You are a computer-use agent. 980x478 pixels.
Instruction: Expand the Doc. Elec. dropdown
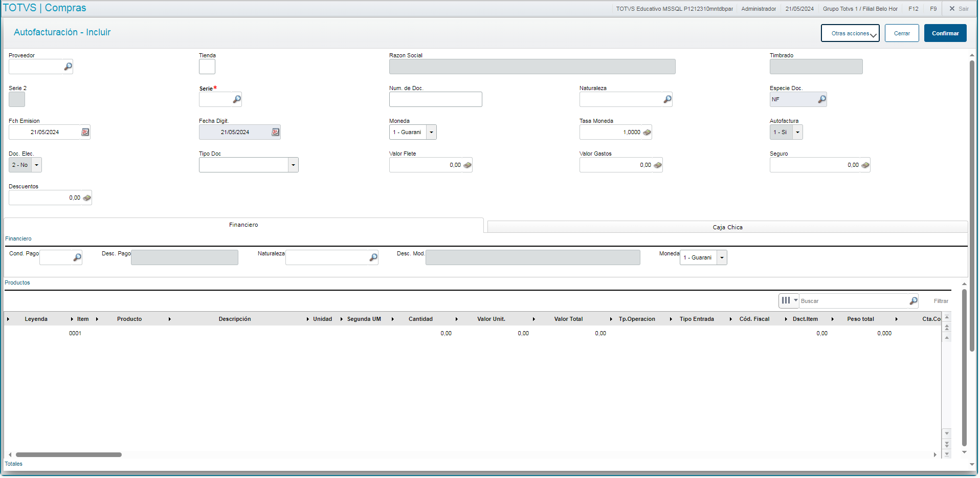(x=37, y=165)
